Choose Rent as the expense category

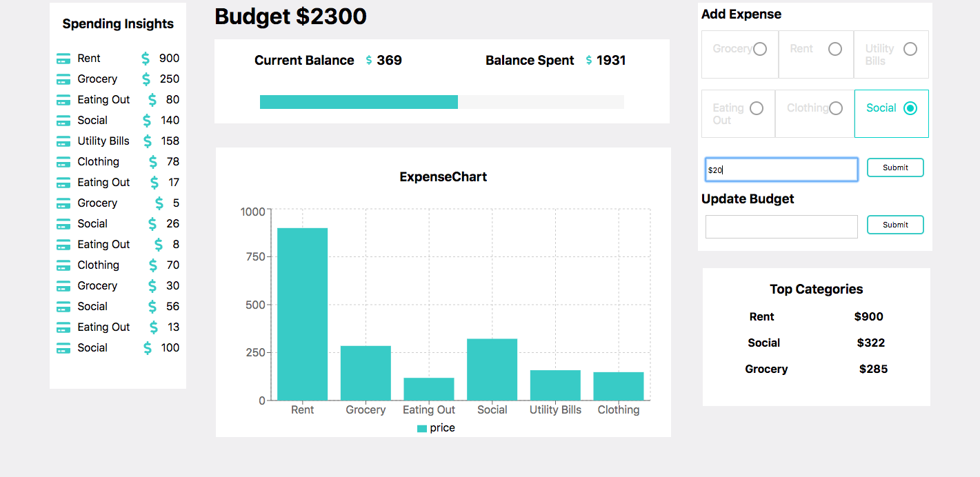click(835, 48)
